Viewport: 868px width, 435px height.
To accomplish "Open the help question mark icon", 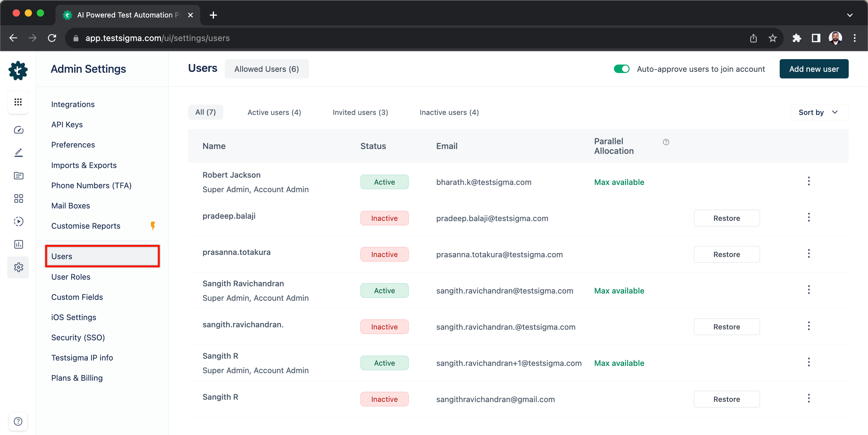I will tap(18, 421).
